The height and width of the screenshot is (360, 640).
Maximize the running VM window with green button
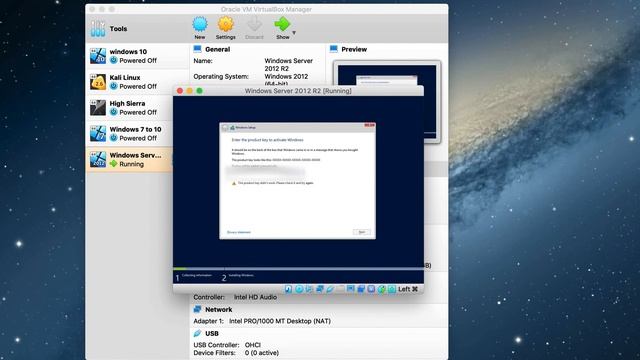199,91
